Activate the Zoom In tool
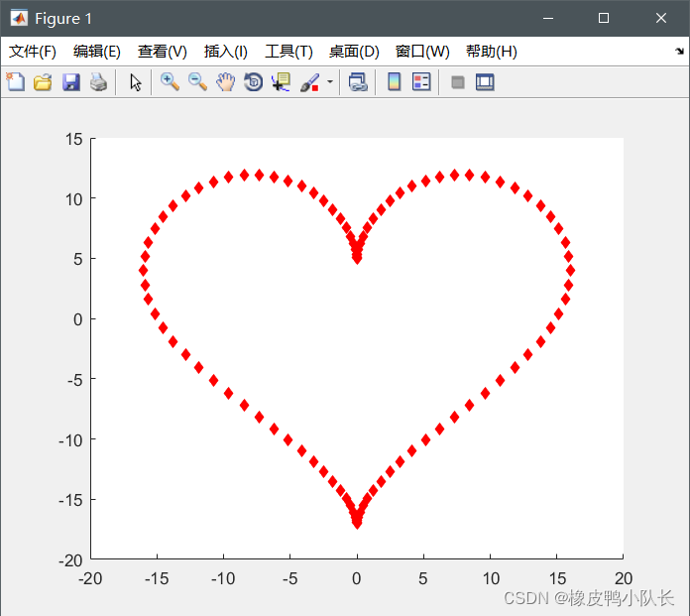The width and height of the screenshot is (690, 616). 170,82
